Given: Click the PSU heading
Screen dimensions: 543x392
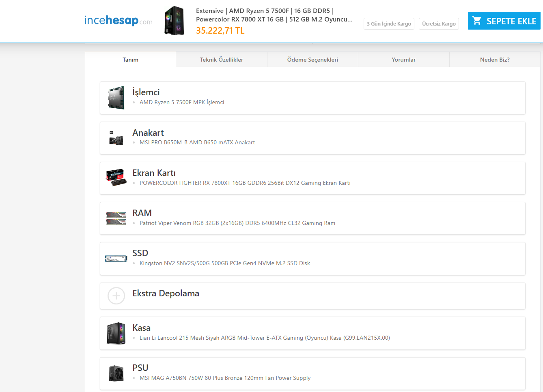Looking at the screenshot, I should point(140,368).
